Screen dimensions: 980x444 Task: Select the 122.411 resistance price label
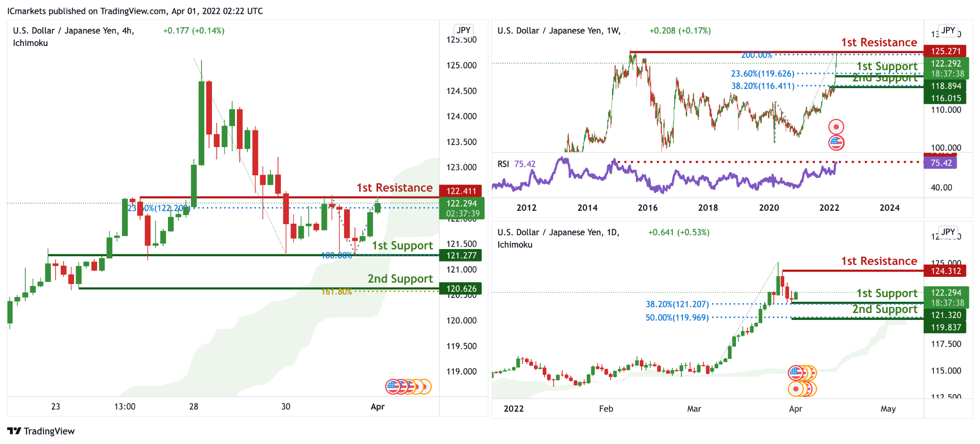(460, 191)
